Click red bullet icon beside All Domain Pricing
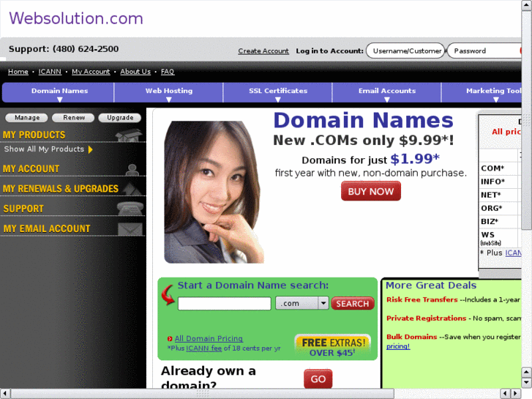This screenshot has height=399, width=532. pyautogui.click(x=170, y=338)
